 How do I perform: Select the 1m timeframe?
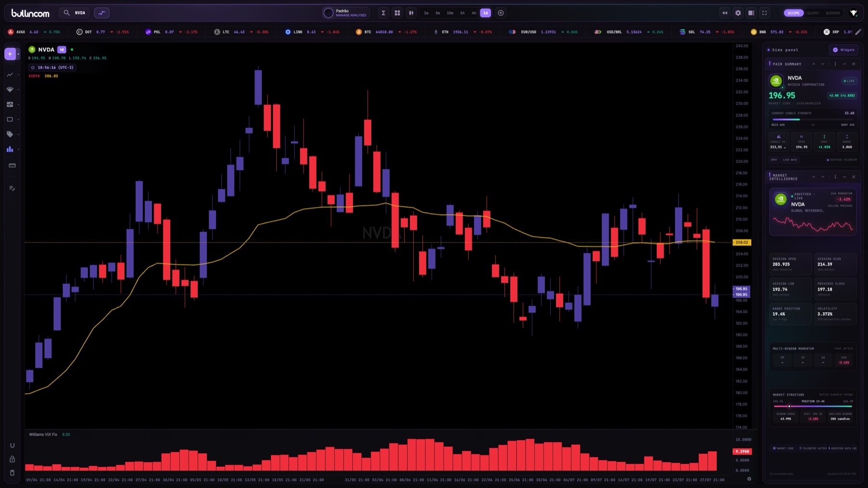[426, 13]
